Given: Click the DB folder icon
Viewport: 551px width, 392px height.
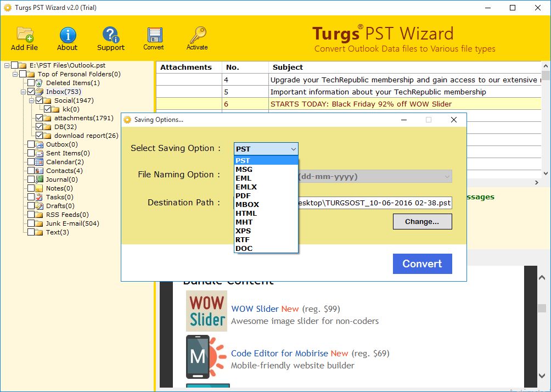Looking at the screenshot, I should (x=47, y=127).
